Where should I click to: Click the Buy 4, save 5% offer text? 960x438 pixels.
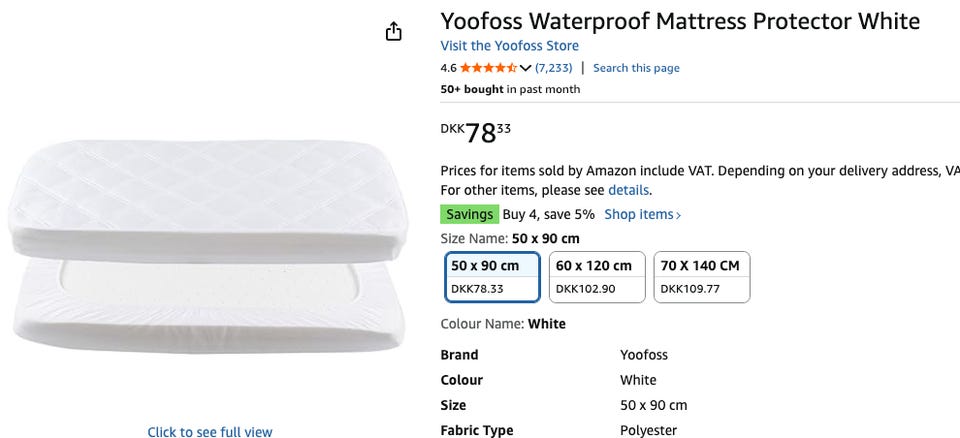point(548,214)
